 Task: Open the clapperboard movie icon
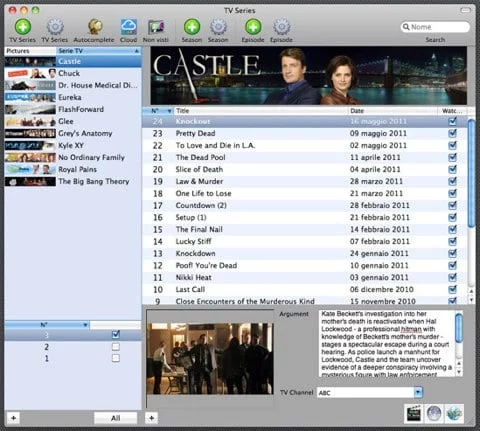[x=414, y=414]
